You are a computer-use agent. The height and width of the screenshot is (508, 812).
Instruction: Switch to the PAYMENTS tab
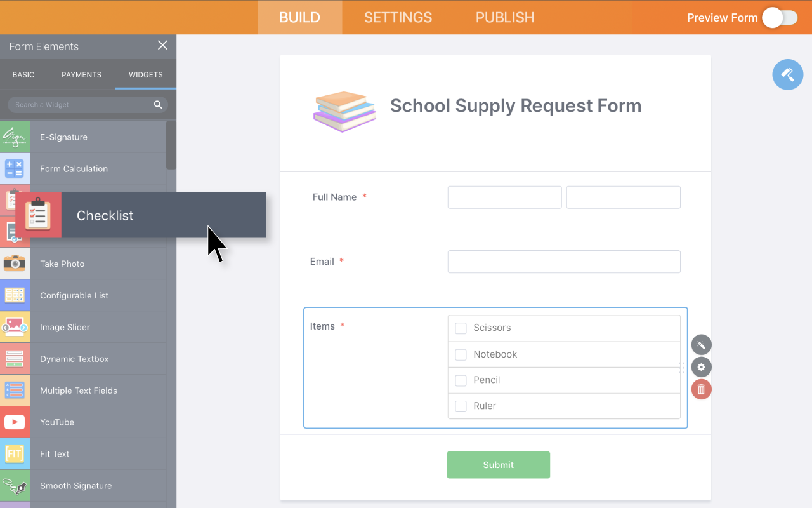[81, 74]
